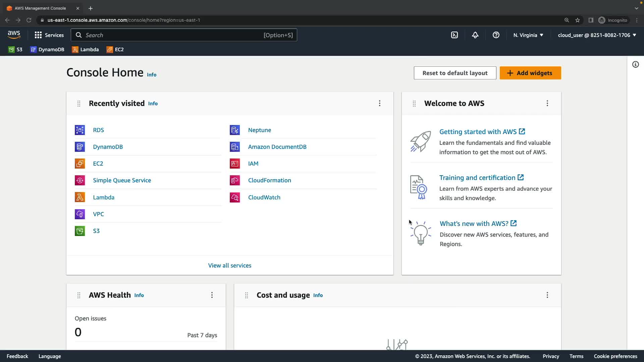Open the EC2 favorite in the bookmarks bar
This screenshot has height=362, width=644.
click(115, 50)
